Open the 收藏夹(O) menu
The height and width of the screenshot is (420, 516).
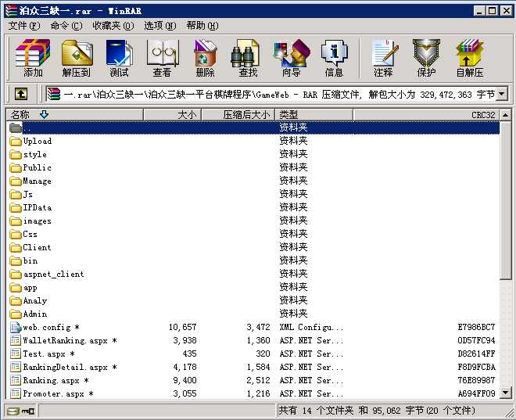point(113,25)
